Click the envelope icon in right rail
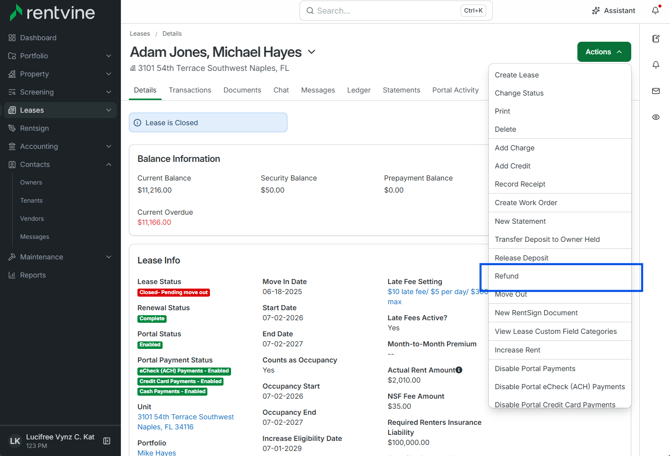 click(x=656, y=91)
